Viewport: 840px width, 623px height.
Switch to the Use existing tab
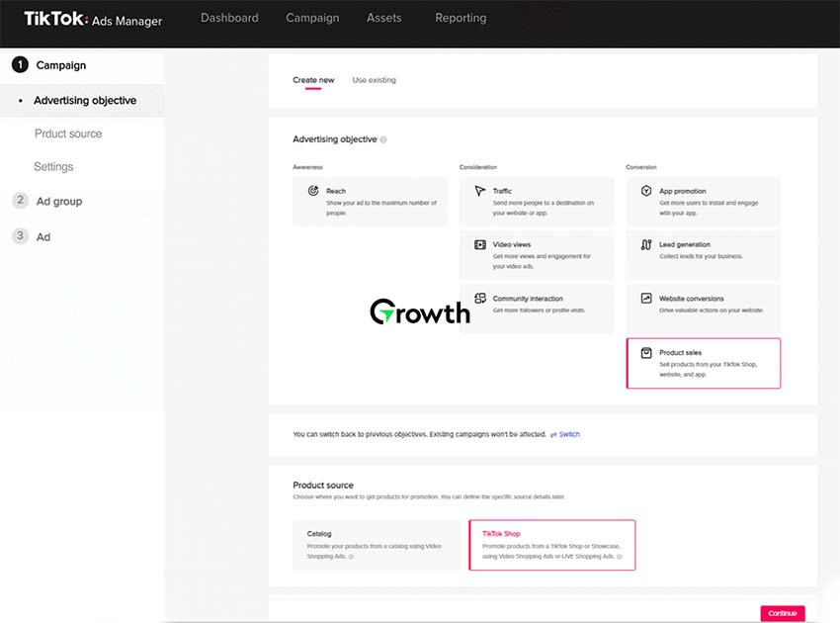click(x=374, y=80)
